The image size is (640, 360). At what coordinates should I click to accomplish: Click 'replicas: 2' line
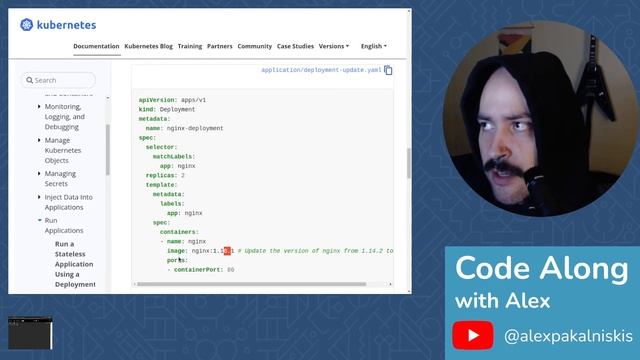point(165,176)
